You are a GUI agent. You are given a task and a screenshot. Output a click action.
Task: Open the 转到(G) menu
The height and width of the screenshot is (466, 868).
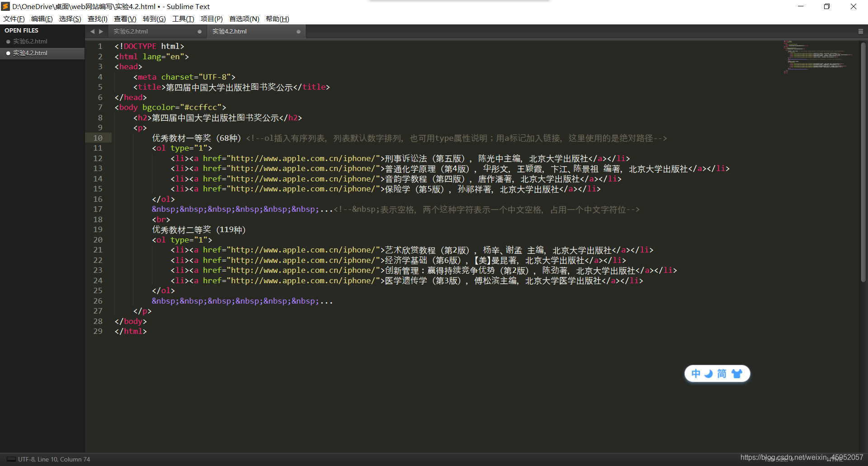(x=154, y=19)
